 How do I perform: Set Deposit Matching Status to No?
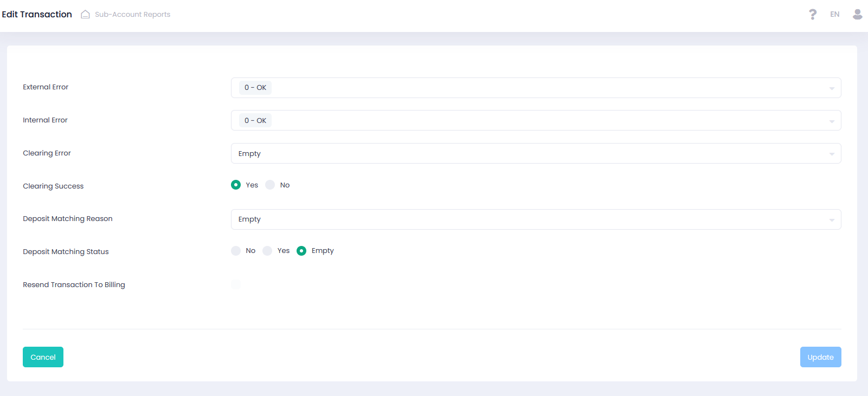(x=236, y=251)
